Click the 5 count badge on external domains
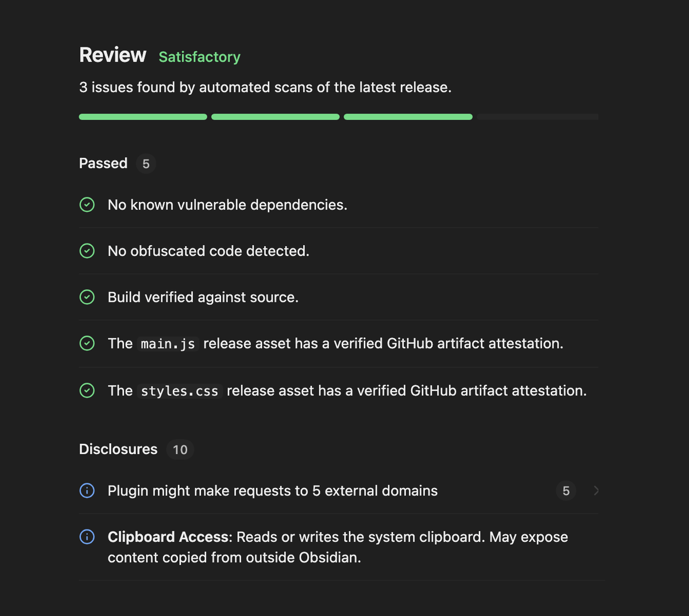This screenshot has width=689, height=616. [566, 490]
